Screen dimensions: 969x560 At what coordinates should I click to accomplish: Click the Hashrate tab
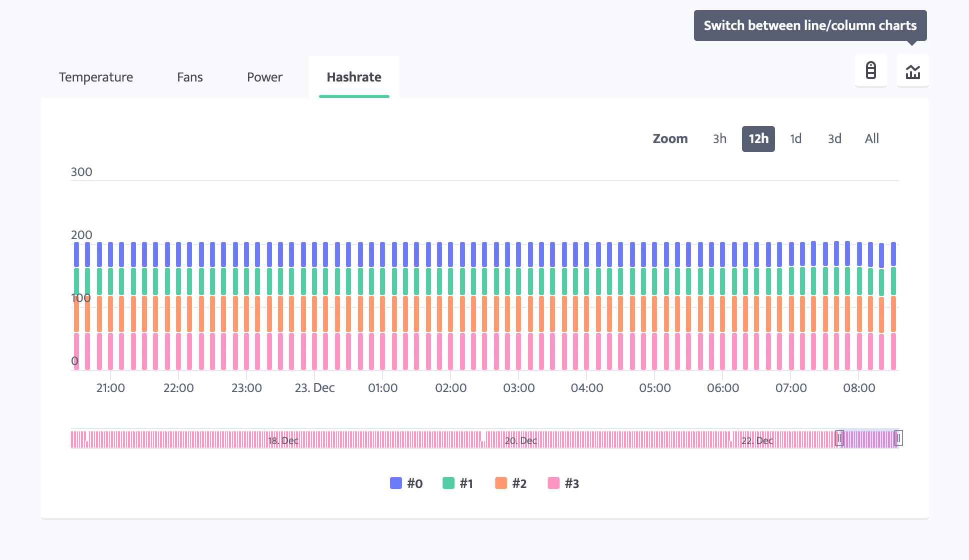(x=354, y=77)
